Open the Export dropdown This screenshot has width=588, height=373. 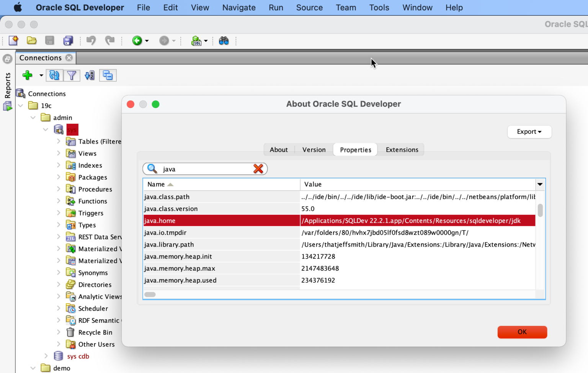pos(529,132)
